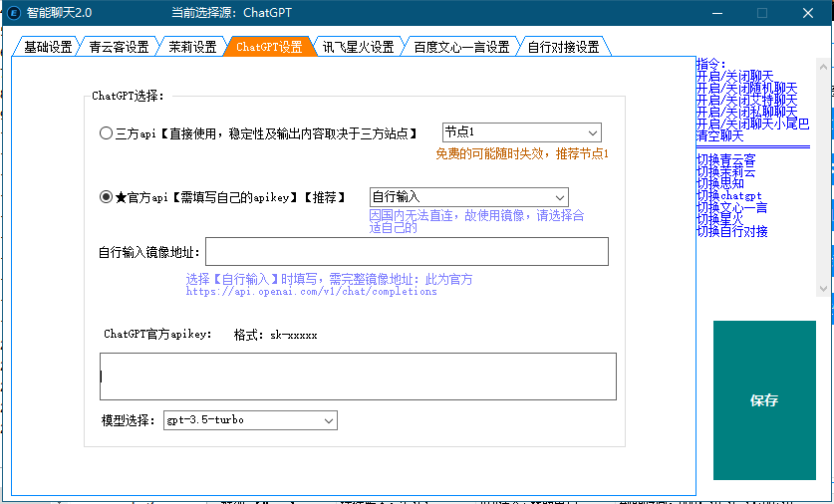Click the 格式: sk-xxxxx hint text

(276, 335)
